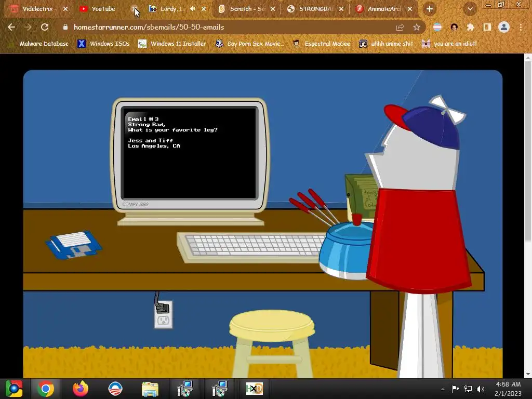Show hidden system tray icons
Screen dimensions: 532x399
443,389
